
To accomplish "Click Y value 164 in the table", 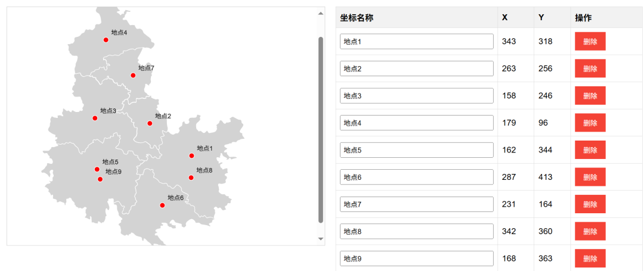I will [x=546, y=204].
